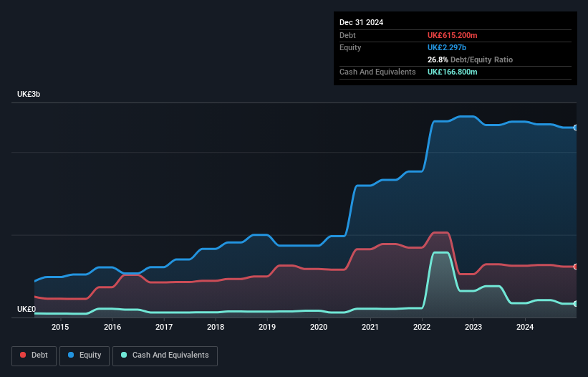Click the 2021 x-axis label
This screenshot has width=588, height=377.
370,327
